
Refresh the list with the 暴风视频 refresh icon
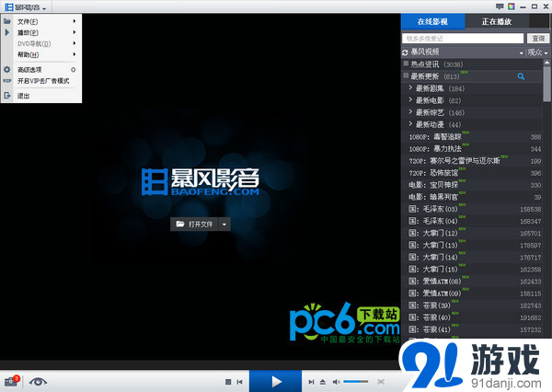tap(405, 52)
